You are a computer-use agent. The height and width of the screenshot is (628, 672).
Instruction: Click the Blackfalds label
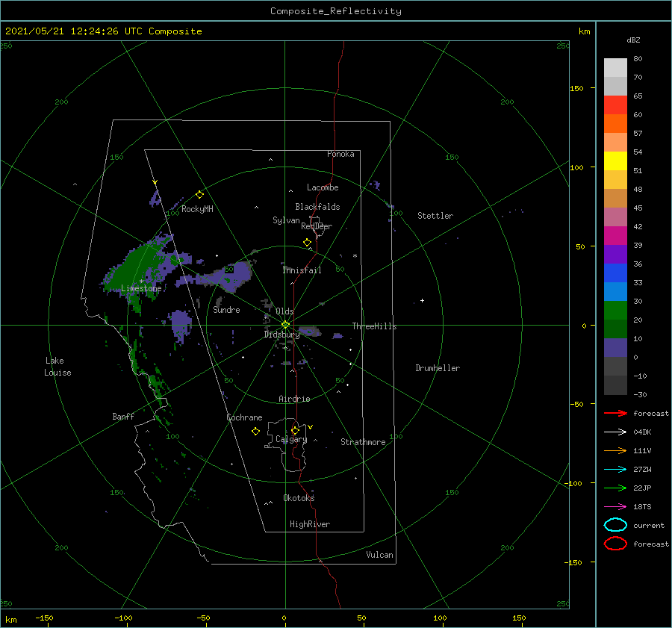point(317,207)
